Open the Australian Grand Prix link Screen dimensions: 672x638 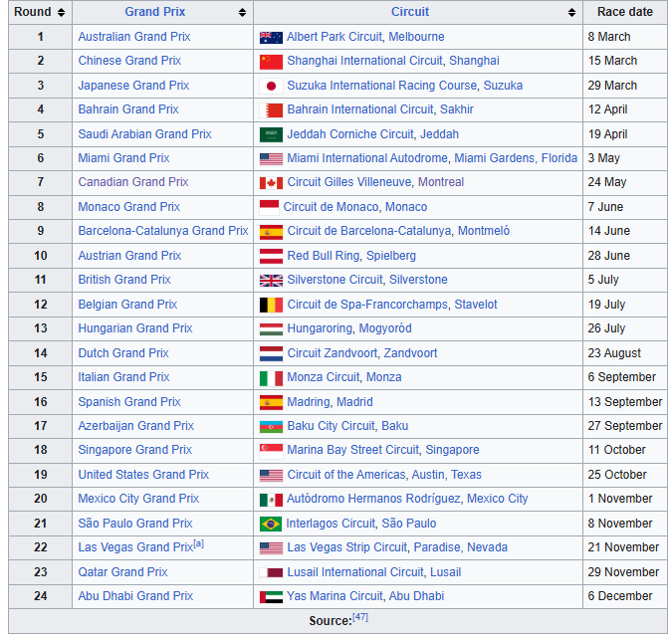click(x=134, y=37)
